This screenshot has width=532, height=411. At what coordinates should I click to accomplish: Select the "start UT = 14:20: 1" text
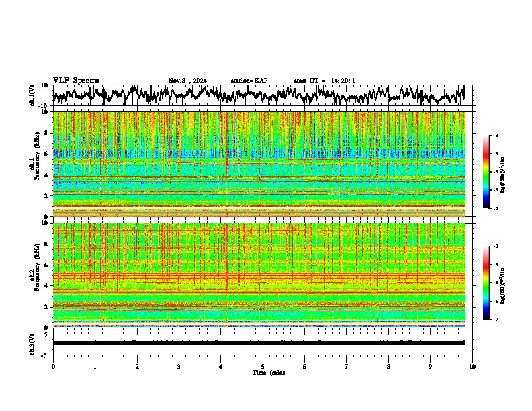click(324, 81)
